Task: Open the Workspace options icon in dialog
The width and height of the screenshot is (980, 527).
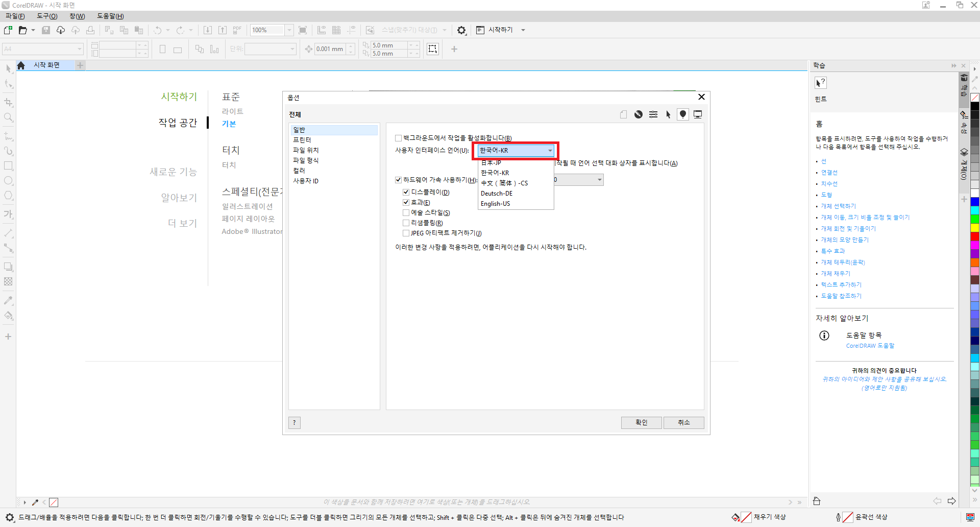Action: click(639, 114)
